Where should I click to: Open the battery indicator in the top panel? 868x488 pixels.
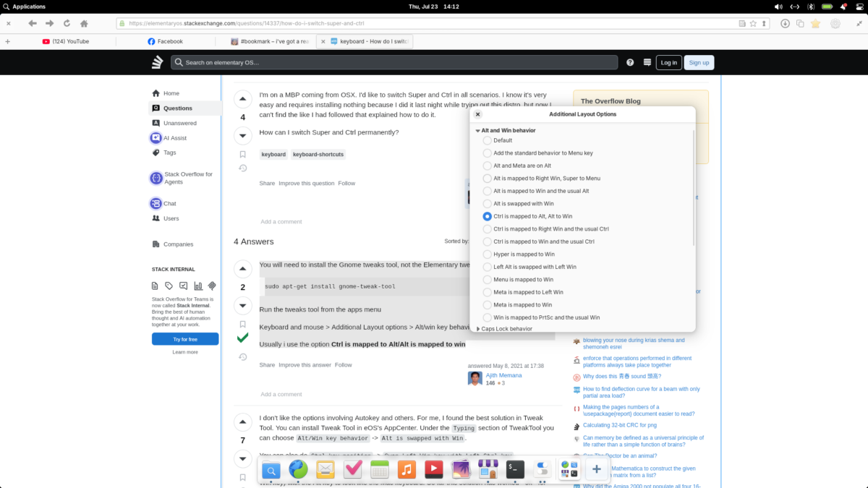pos(827,7)
